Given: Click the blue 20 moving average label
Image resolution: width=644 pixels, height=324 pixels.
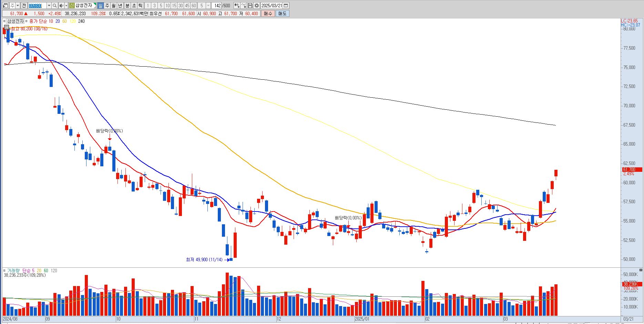Looking at the screenshot, I should (x=58, y=21).
